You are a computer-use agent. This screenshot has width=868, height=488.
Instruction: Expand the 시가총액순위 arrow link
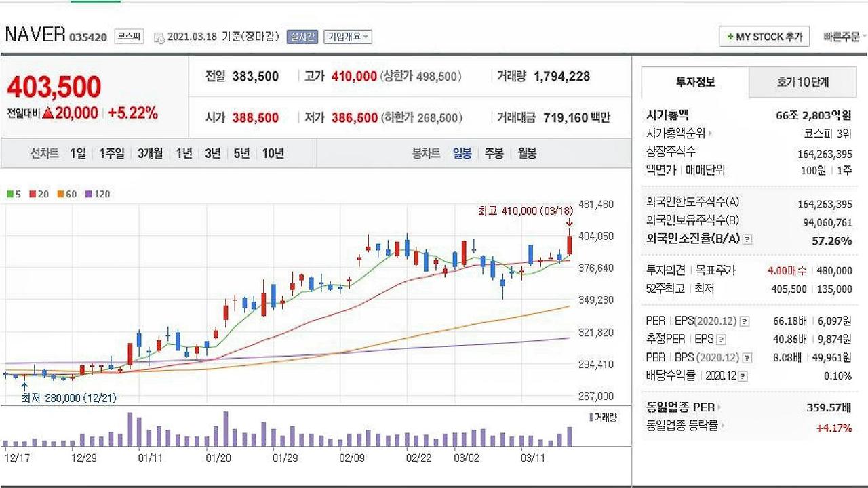pyautogui.click(x=710, y=134)
